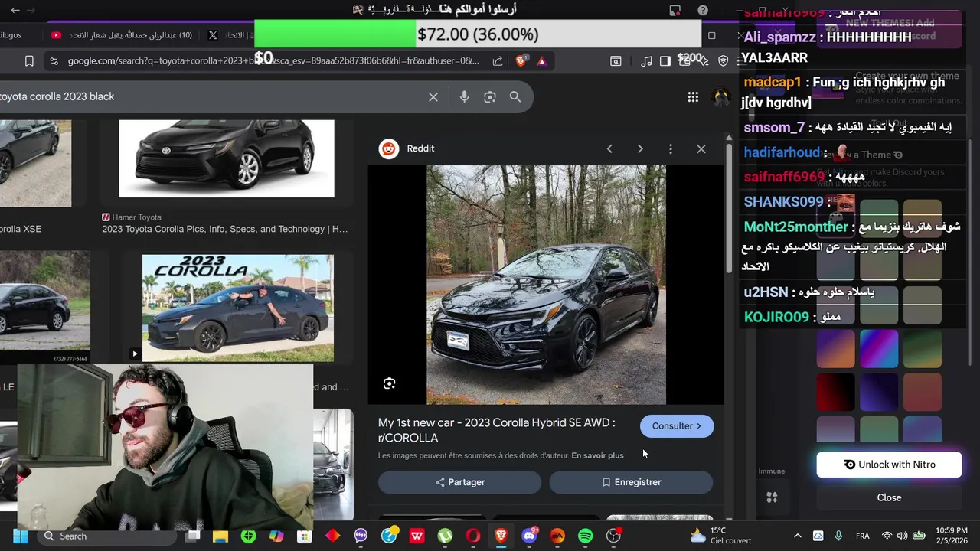Open Brave VPN shield icon in toolbar

724,61
